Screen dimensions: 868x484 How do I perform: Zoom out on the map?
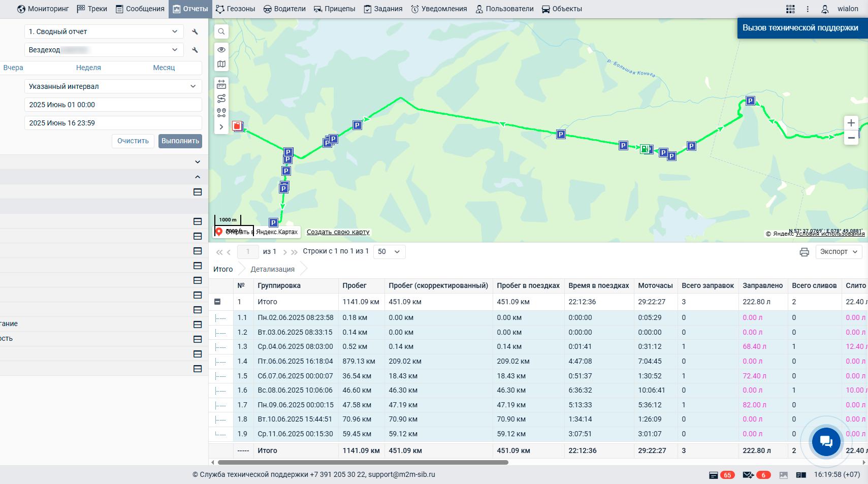(851, 138)
